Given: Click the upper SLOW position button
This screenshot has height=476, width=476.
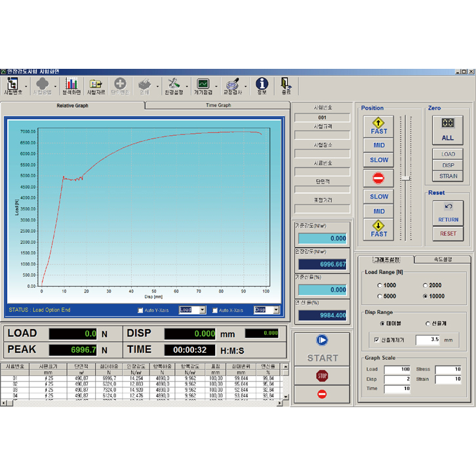Looking at the screenshot, I should [378, 160].
